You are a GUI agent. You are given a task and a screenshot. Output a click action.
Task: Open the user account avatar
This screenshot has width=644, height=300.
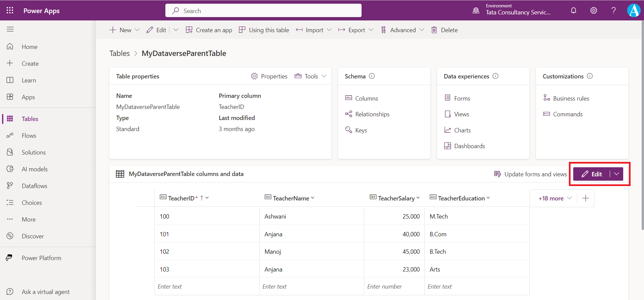tap(634, 10)
